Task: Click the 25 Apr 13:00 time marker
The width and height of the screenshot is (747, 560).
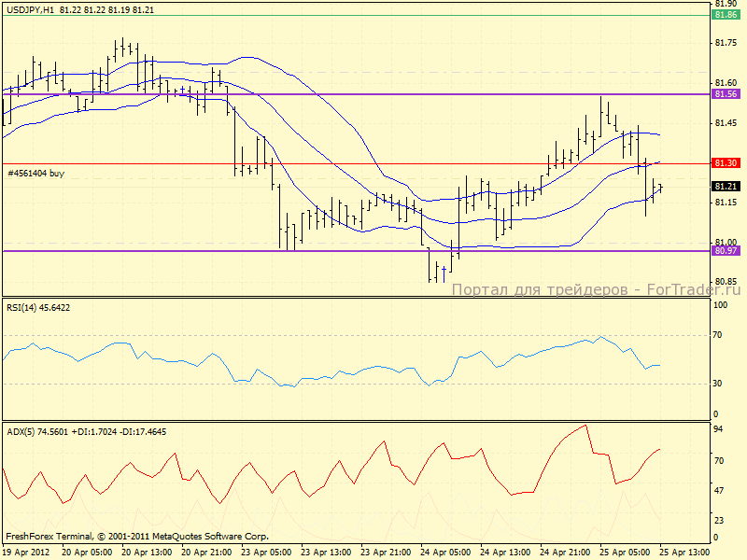Action: 689,553
